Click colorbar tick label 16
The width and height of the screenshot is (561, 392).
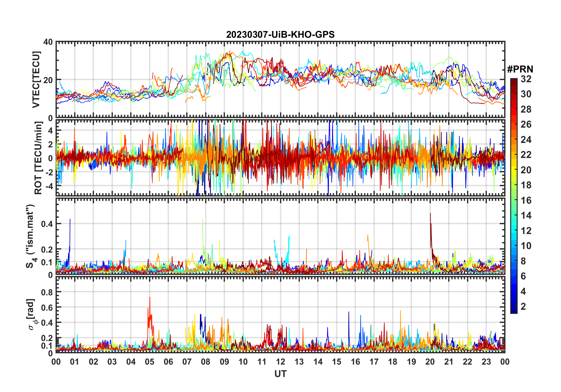(x=526, y=200)
